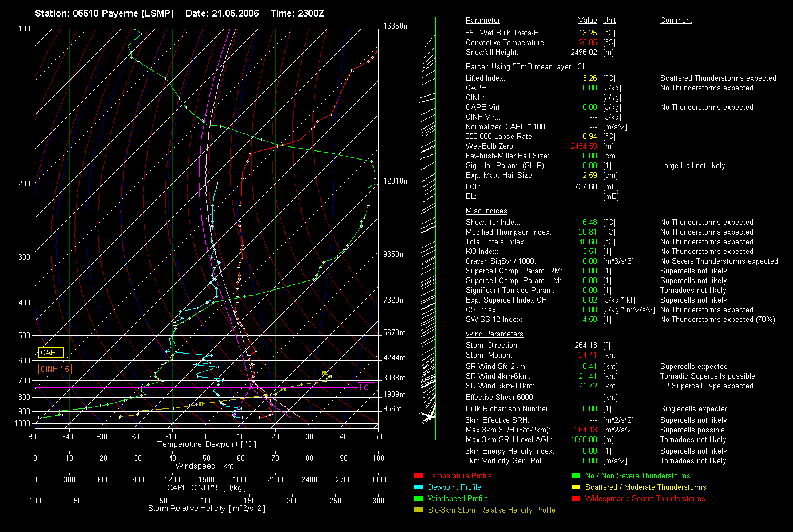Click the Lifted Index value 3.26
Viewport: 793px width, 532px height.
pyautogui.click(x=589, y=78)
